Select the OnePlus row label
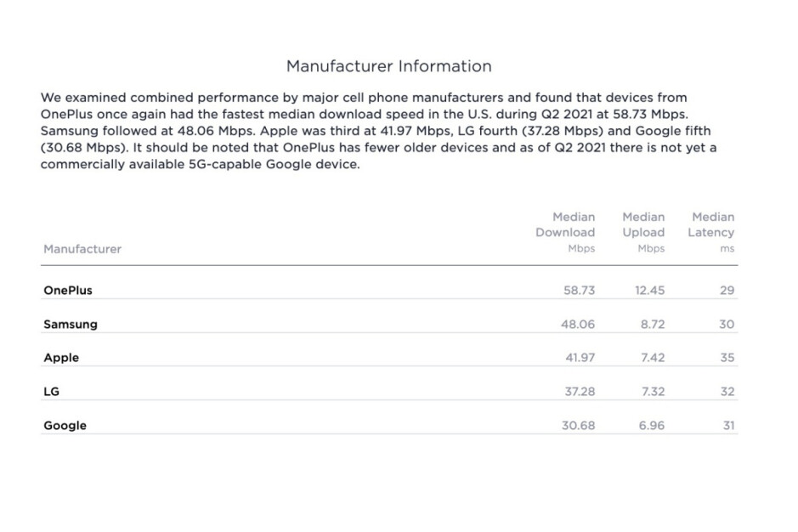The image size is (798, 532). 68,290
